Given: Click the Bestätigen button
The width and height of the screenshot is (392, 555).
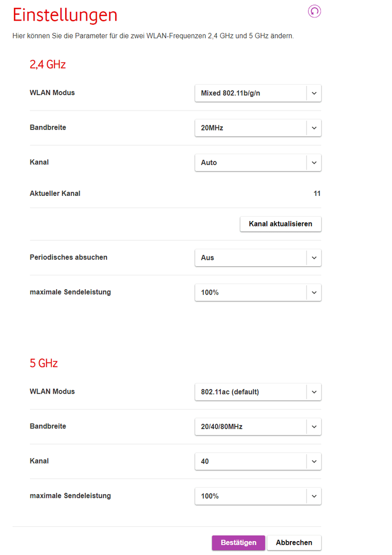Looking at the screenshot, I should [x=238, y=543].
